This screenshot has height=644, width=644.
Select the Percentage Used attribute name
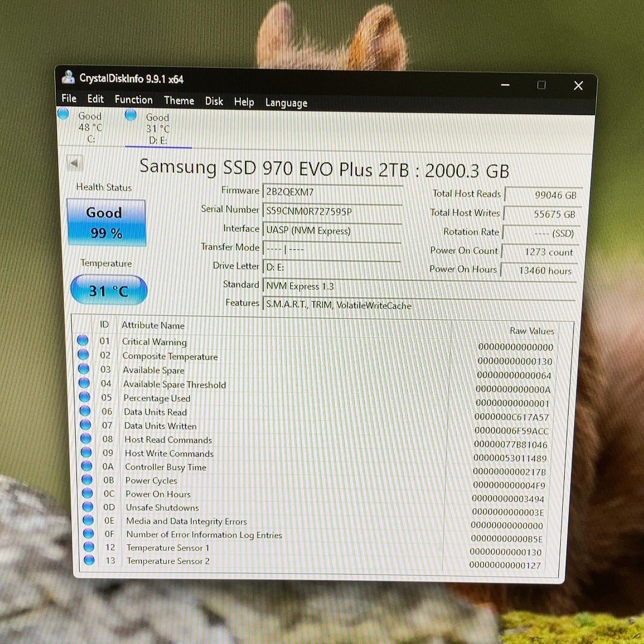(157, 398)
